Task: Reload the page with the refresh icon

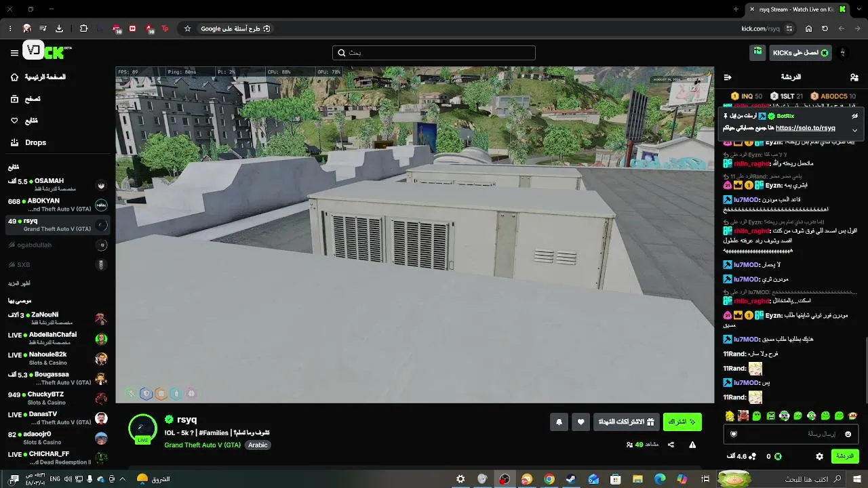Action: 825,28
